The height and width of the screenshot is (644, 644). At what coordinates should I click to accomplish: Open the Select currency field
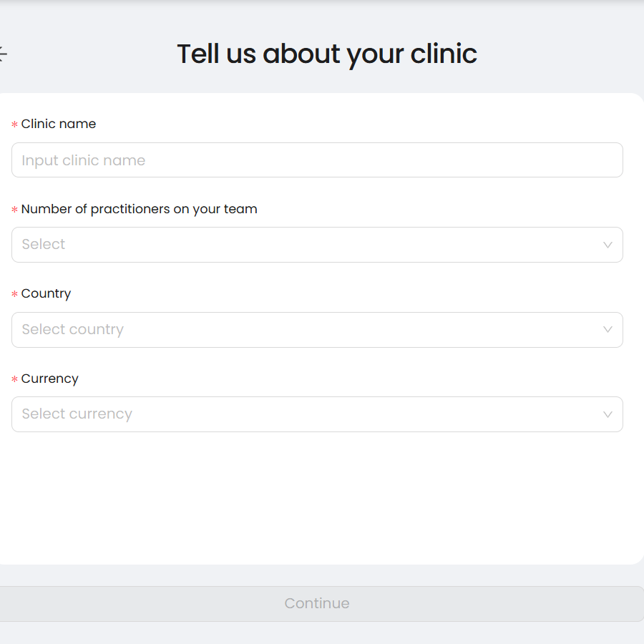pos(317,414)
